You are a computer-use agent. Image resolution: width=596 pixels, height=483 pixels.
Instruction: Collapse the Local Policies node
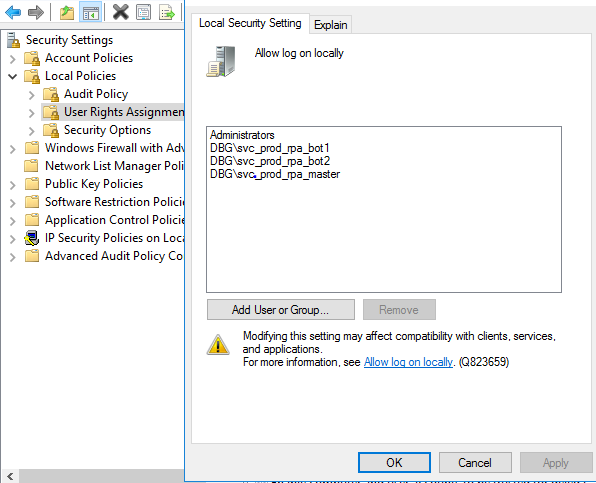pos(13,76)
